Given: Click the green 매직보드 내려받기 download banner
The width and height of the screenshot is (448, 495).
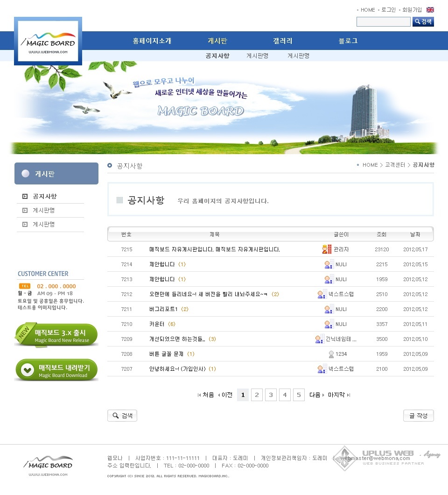Looking at the screenshot, I should [56, 371].
